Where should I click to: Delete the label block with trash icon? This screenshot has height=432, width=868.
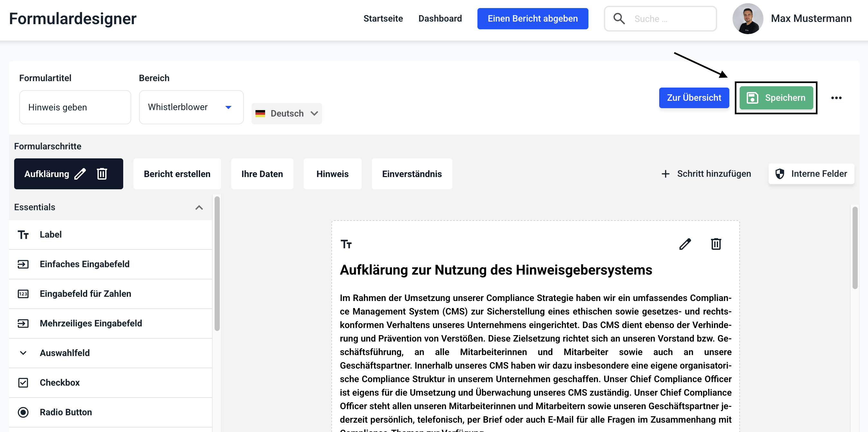click(x=716, y=244)
